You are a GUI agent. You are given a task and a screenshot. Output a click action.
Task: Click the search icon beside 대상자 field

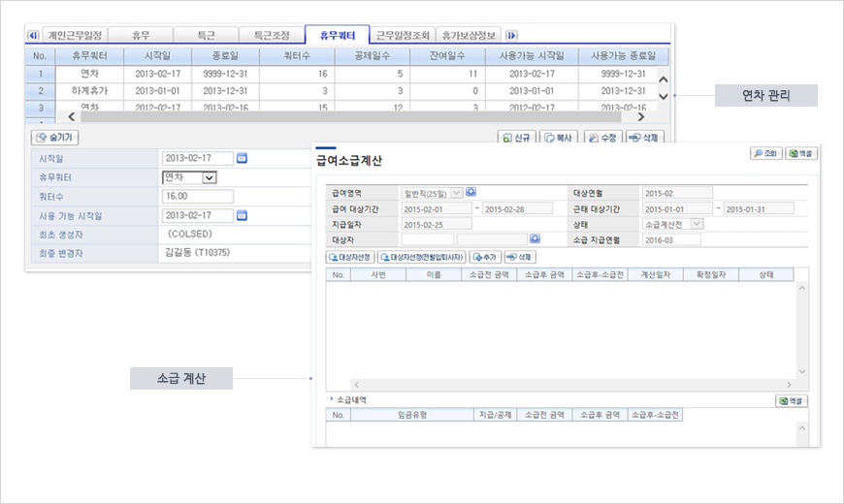point(535,238)
